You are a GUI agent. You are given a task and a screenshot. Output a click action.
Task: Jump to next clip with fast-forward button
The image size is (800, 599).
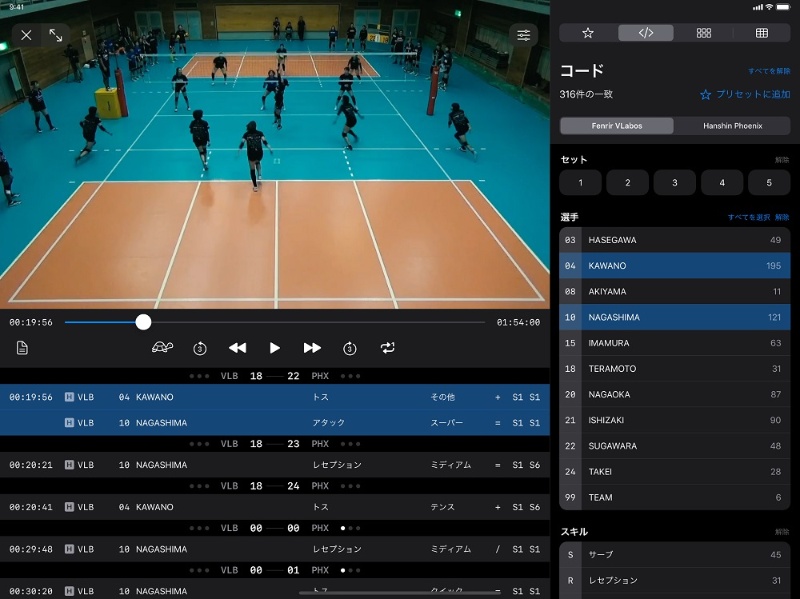click(312, 348)
